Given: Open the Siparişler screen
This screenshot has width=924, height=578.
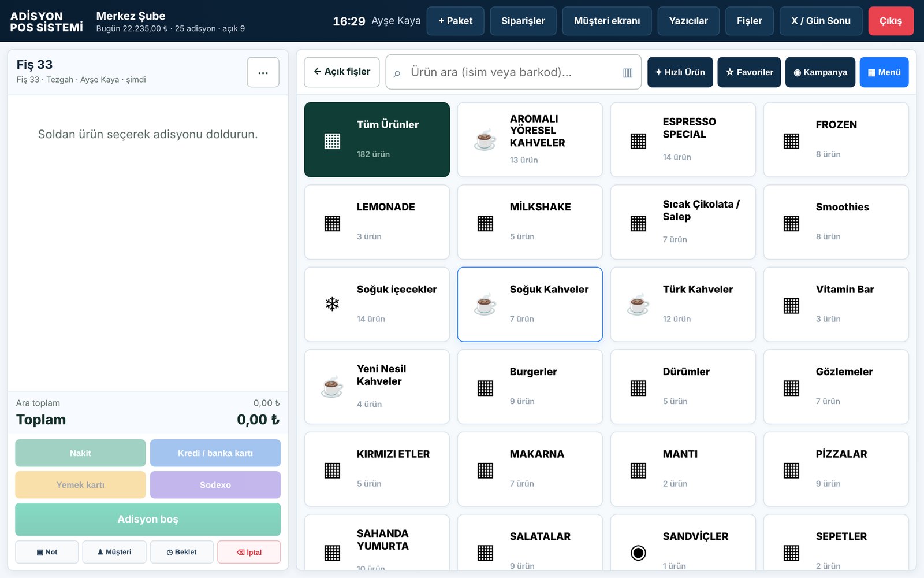Looking at the screenshot, I should coord(523,21).
